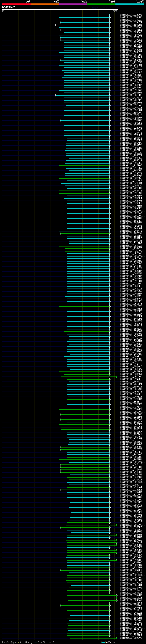
Task: Select the UniRef100_O24052 label
Action: (131, 128)
